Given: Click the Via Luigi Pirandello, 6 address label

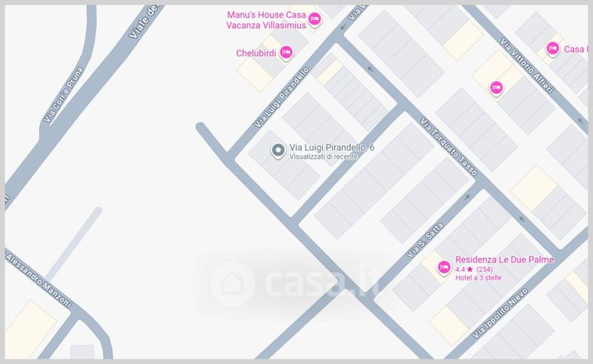Looking at the screenshot, I should tap(331, 148).
